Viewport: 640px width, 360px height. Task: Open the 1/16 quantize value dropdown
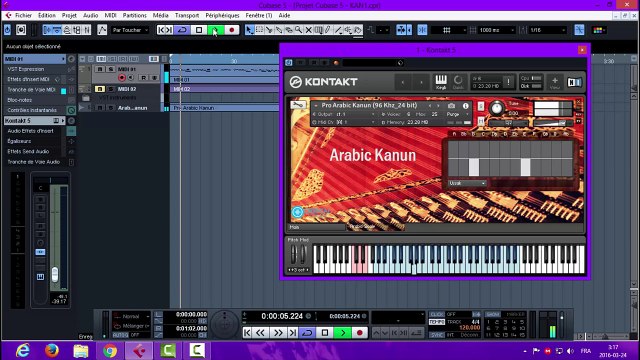click(x=547, y=30)
